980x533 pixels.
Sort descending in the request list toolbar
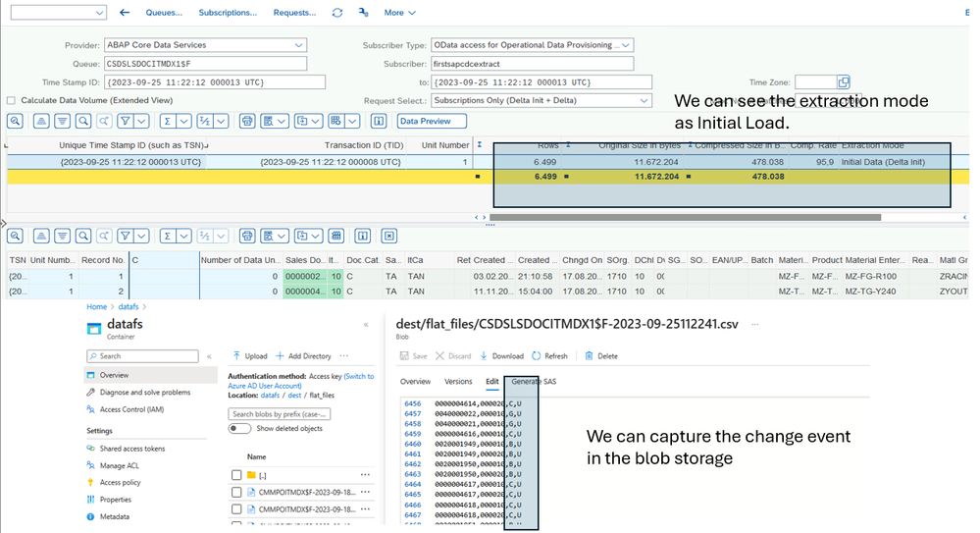pyautogui.click(x=62, y=122)
